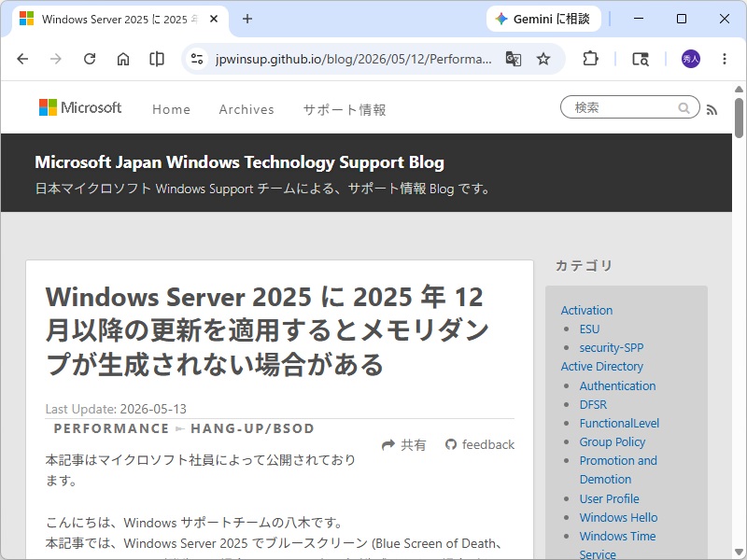
Task: Open the User Profile category link
Action: tap(610, 498)
